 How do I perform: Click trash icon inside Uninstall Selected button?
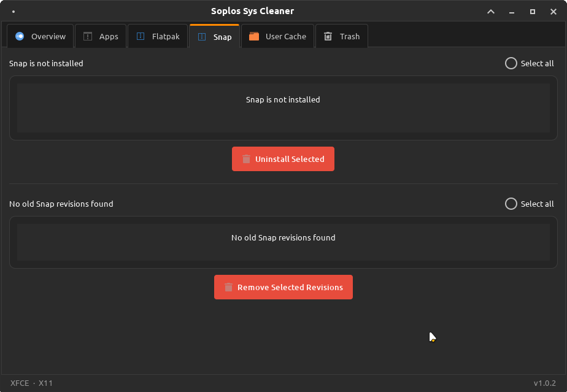point(246,159)
